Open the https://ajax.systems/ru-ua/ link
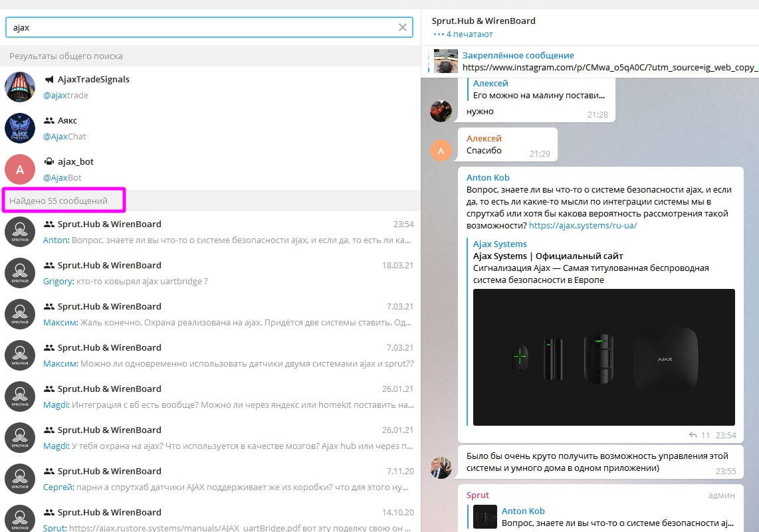The height and width of the screenshot is (532, 759). [x=583, y=225]
